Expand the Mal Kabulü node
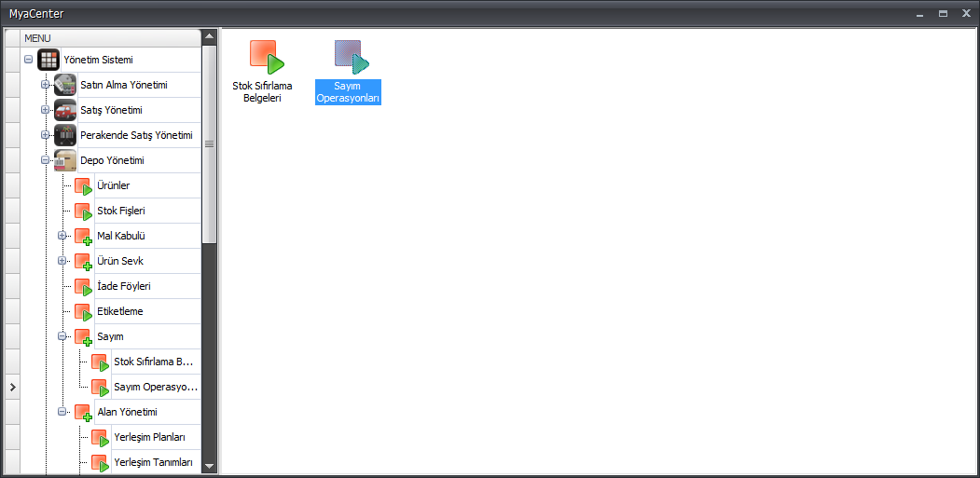The image size is (980, 478). [x=62, y=236]
